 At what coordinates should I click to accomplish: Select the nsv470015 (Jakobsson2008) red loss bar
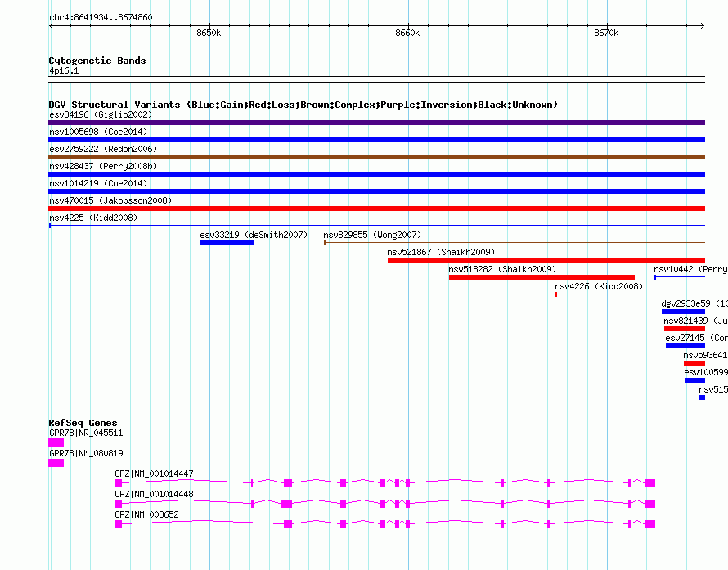point(376,209)
